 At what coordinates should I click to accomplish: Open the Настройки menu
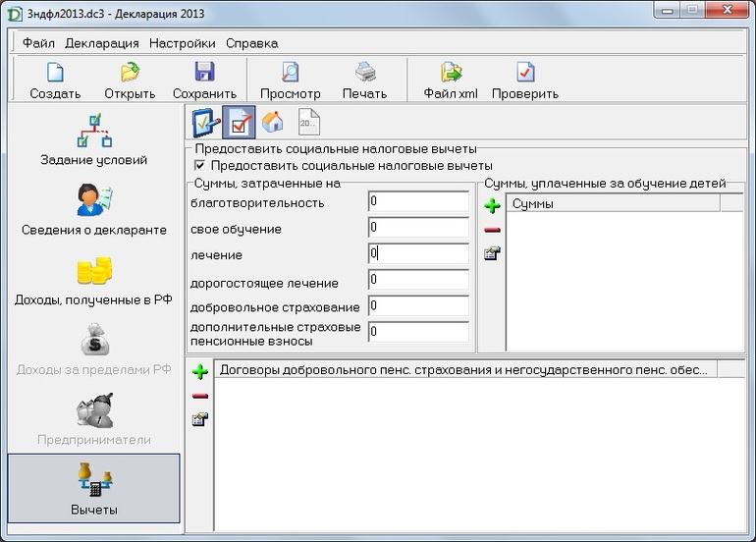(183, 43)
